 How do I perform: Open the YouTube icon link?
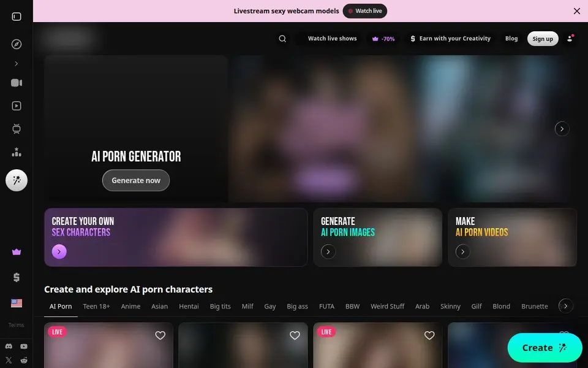(24, 346)
